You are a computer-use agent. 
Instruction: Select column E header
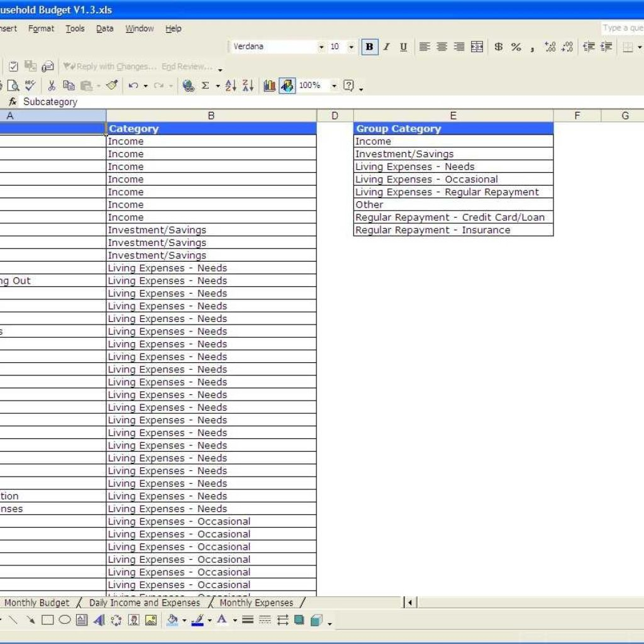(453, 116)
